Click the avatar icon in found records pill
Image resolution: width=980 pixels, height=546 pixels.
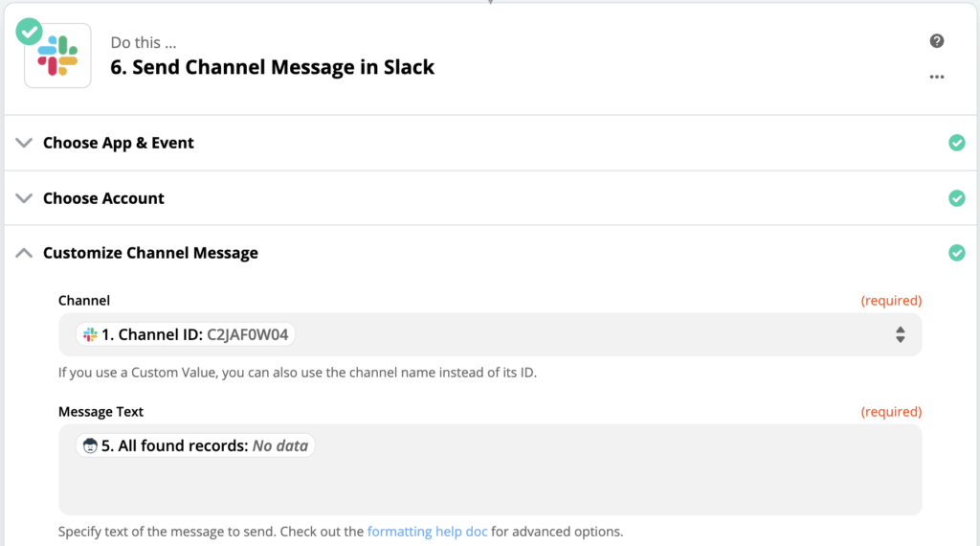90,446
